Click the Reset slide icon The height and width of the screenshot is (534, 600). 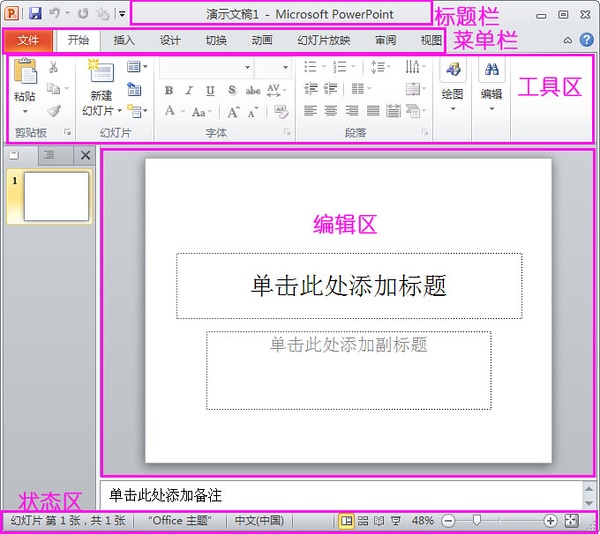(134, 89)
